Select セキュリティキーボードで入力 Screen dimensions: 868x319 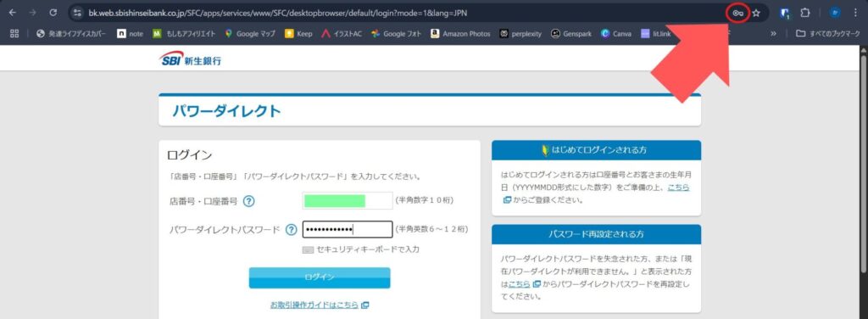[368, 249]
